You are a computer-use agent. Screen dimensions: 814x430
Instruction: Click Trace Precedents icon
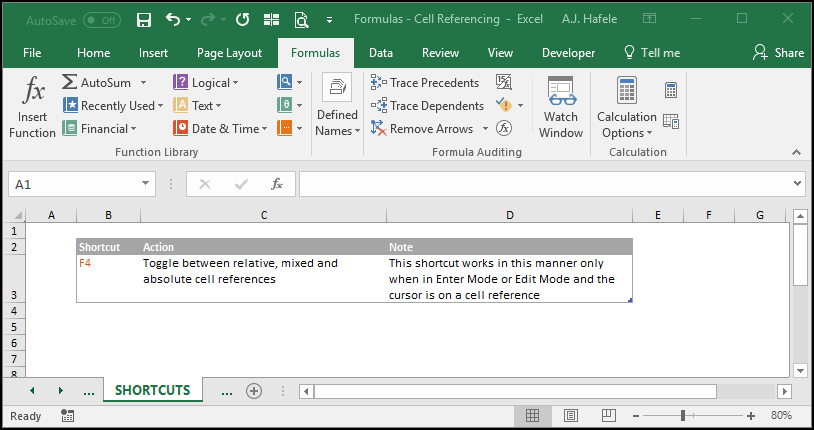tap(378, 82)
